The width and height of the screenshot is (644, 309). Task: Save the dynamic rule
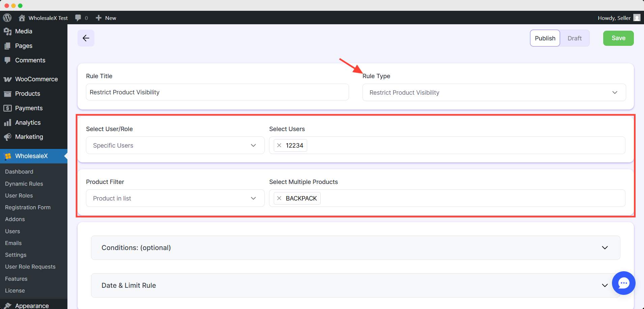[x=618, y=38]
